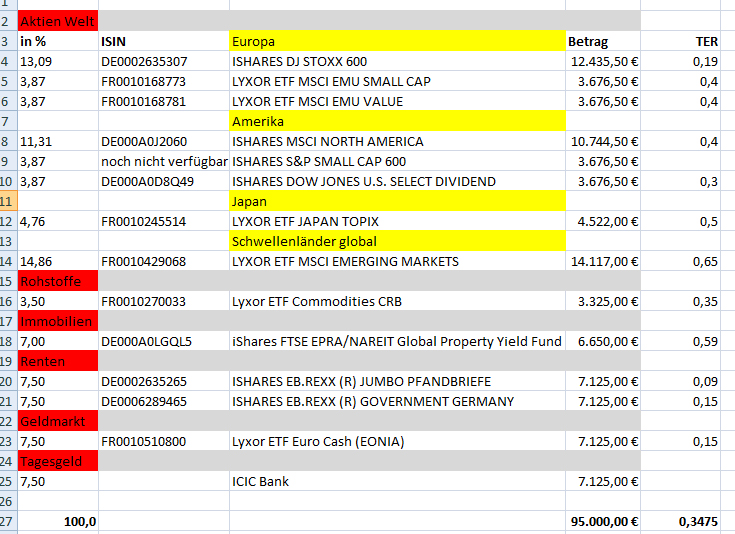Click 'iShares FTSE EPRA/NAREIT Global Property' cell
This screenshot has height=534, width=735.
pyautogui.click(x=398, y=341)
